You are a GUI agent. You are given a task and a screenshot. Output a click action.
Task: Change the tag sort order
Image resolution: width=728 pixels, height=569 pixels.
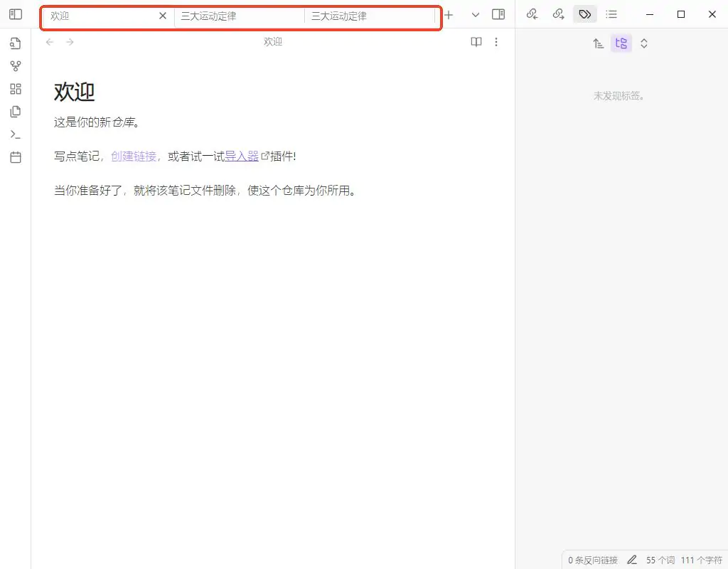pos(599,43)
